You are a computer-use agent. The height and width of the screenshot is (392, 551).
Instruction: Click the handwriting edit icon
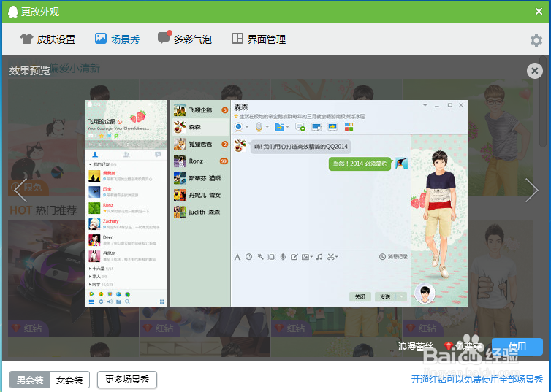point(294,257)
